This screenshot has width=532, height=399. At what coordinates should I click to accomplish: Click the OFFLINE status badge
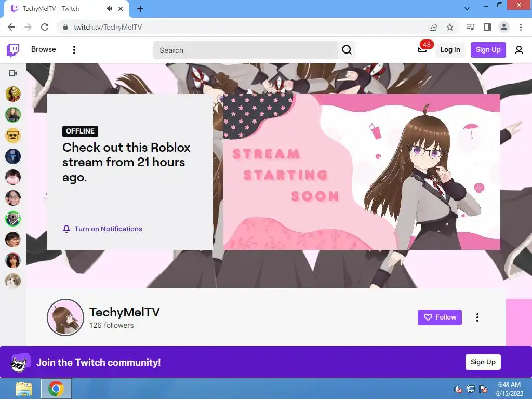point(80,131)
